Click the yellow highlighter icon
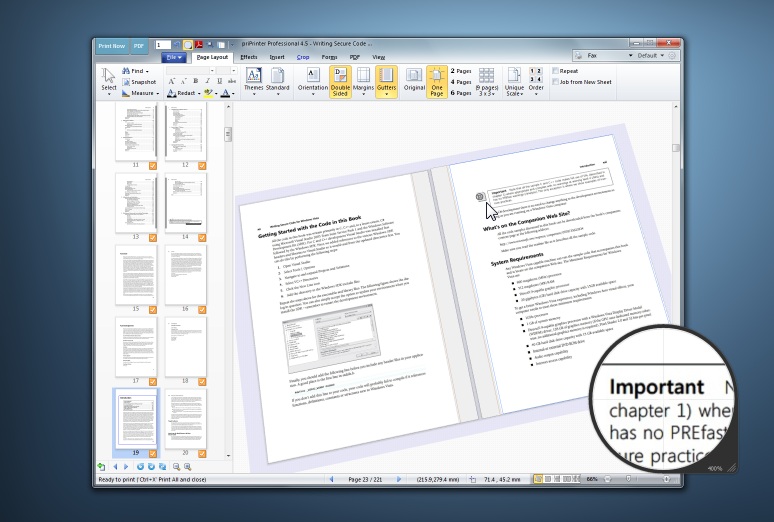The image size is (774, 522). (208, 93)
